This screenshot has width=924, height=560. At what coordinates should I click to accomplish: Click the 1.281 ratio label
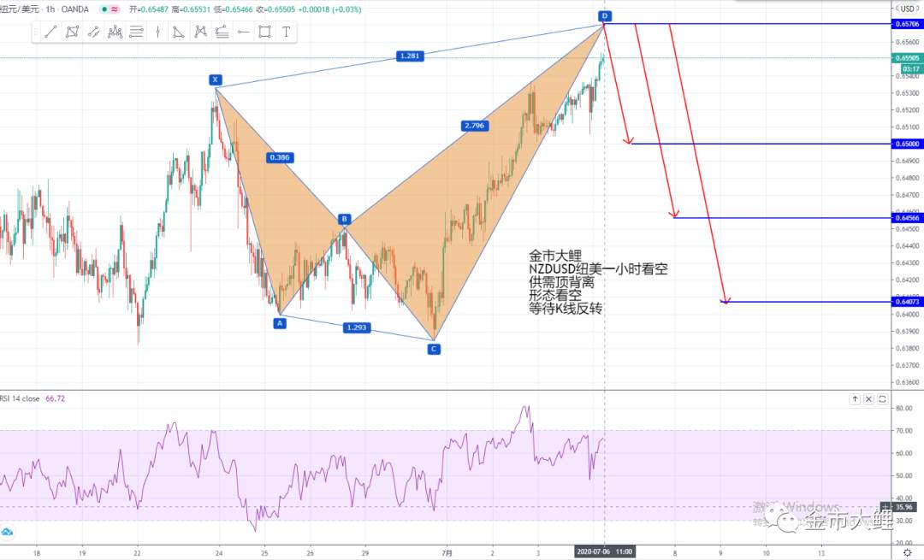410,56
